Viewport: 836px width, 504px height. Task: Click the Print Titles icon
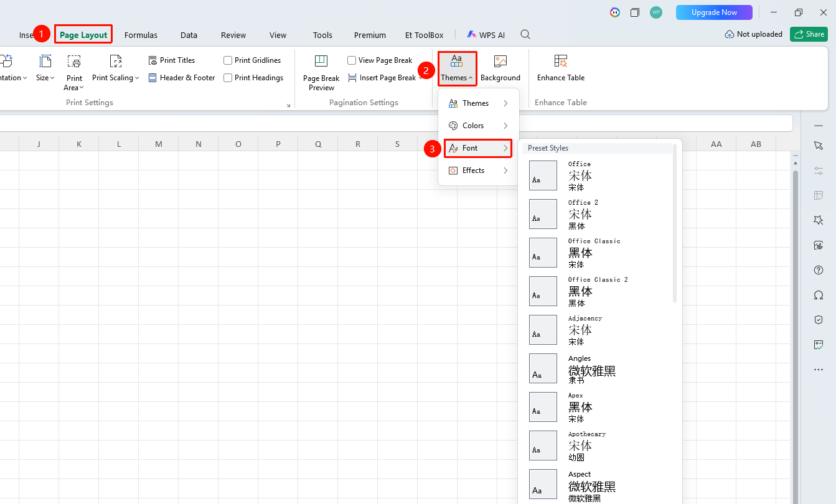pyautogui.click(x=153, y=60)
